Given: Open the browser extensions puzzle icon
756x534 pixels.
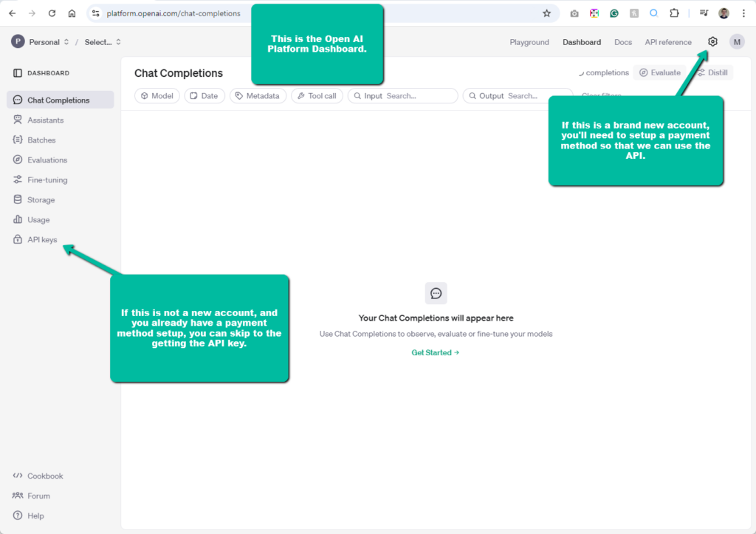Looking at the screenshot, I should coord(673,13).
